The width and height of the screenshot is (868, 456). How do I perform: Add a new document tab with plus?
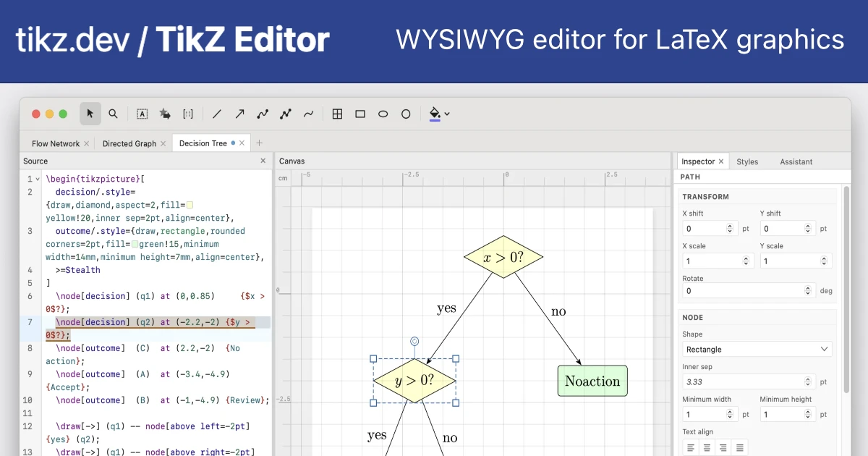260,143
